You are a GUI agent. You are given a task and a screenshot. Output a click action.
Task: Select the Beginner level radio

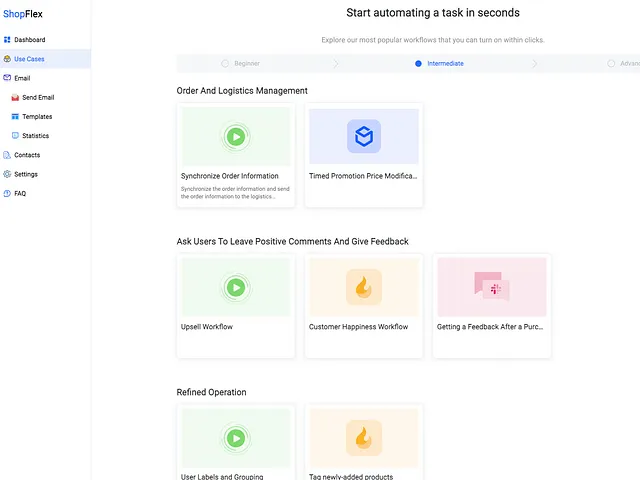click(225, 63)
